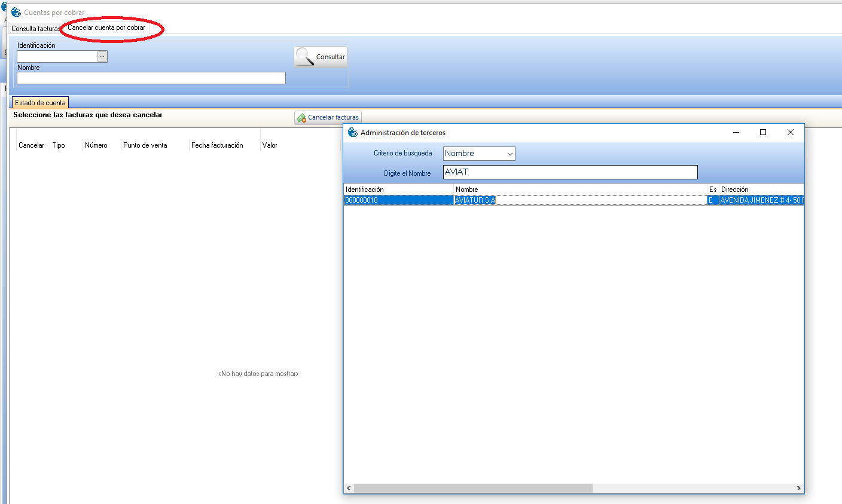This screenshot has height=504, width=842.
Task: Click the Administración de terceros window icon
Action: [353, 133]
